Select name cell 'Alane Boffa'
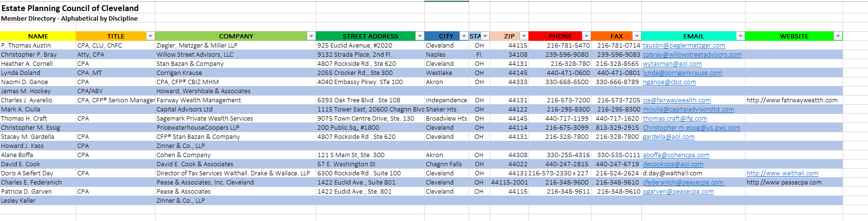The height and width of the screenshot is (221, 868). pyautogui.click(x=38, y=155)
